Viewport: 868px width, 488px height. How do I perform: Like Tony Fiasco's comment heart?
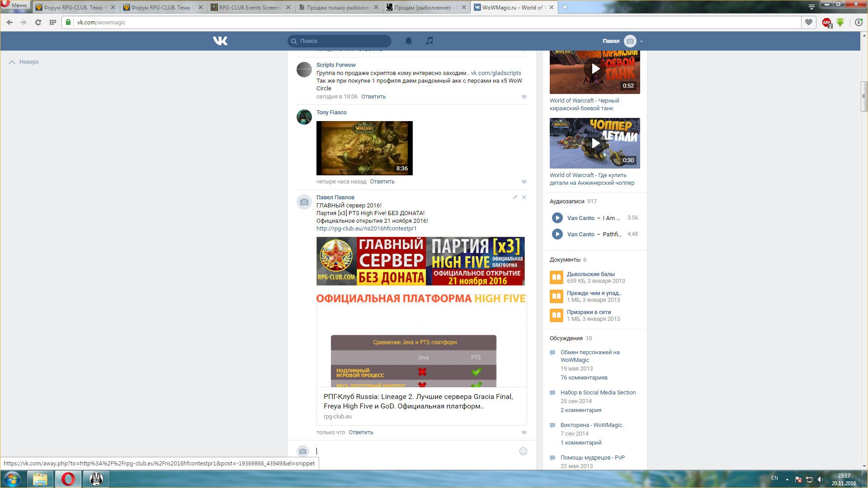pos(524,182)
